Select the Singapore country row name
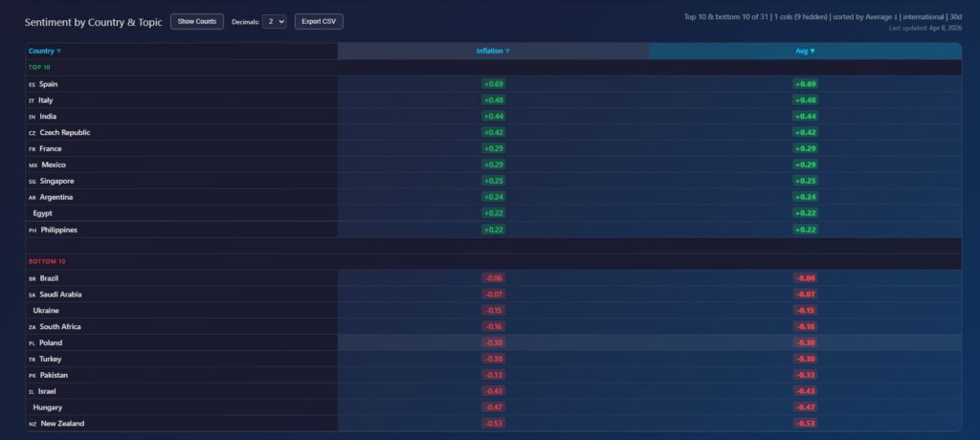This screenshot has height=440, width=980. (56, 181)
